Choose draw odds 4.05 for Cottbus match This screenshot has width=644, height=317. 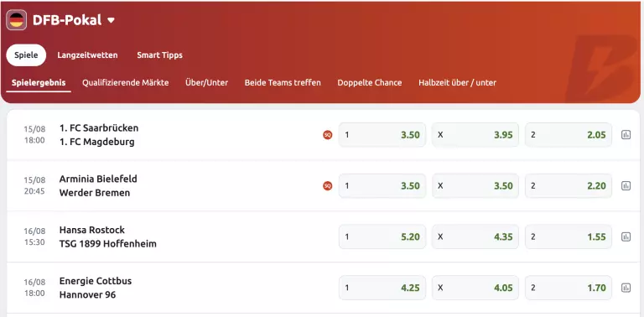tap(475, 288)
